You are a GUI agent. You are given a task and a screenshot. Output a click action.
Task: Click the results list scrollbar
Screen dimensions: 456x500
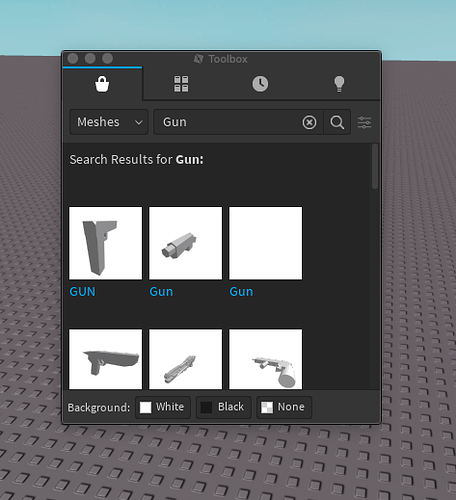(375, 166)
